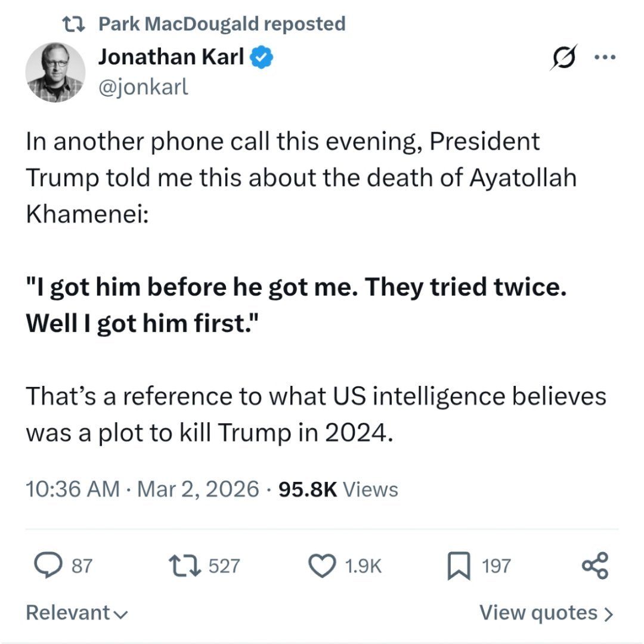Click the 10:36 AM timestamp
The height and width of the screenshot is (644, 644).
pos(72,490)
